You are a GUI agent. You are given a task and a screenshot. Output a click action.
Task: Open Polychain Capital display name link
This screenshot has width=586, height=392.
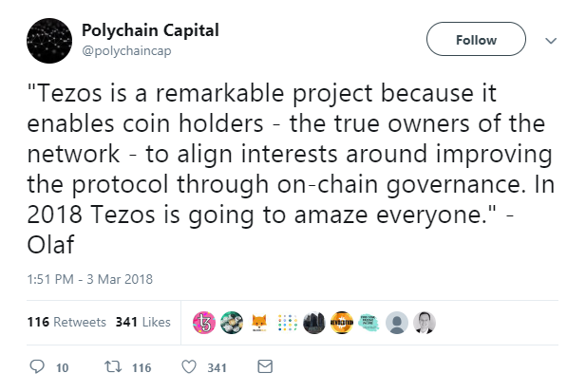[x=150, y=30]
